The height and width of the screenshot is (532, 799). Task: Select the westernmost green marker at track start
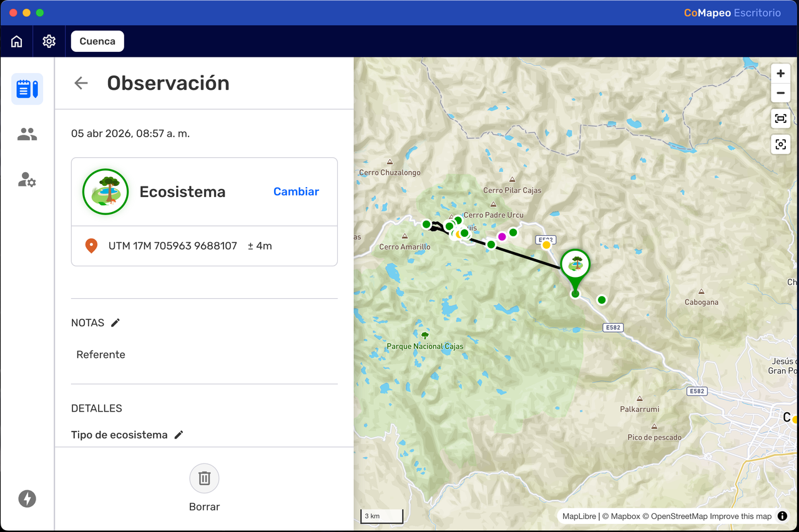[x=426, y=224]
